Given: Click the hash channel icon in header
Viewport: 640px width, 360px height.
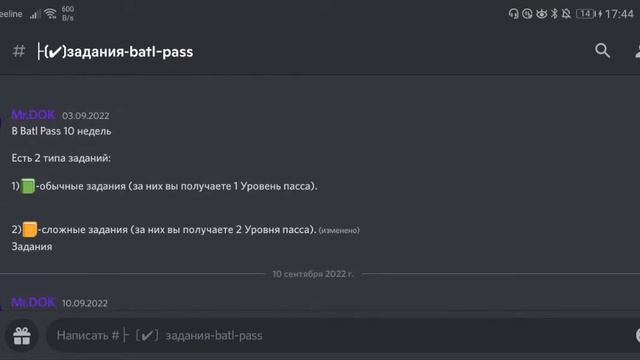Looking at the screenshot, I should 19,51.
